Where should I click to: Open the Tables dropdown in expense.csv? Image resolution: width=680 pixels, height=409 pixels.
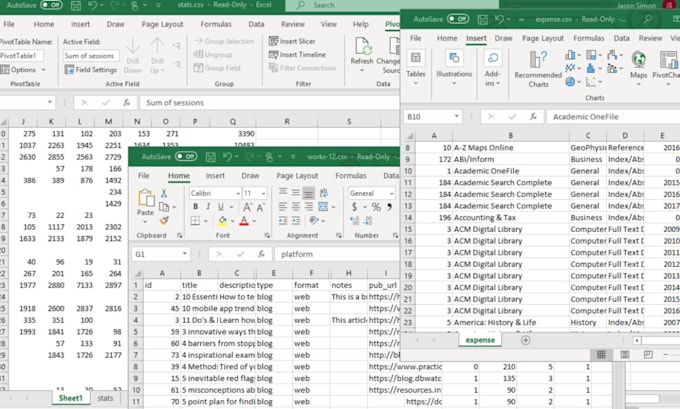click(x=415, y=67)
